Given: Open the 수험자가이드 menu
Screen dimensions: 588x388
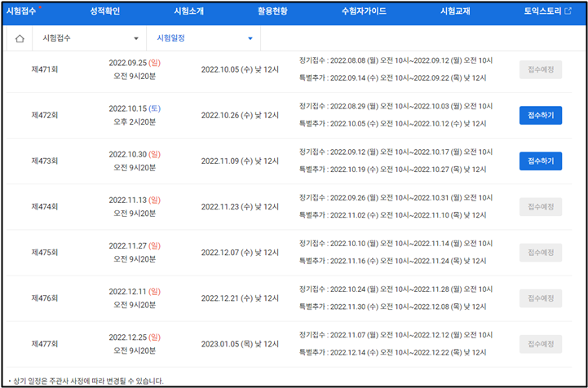Looking at the screenshot, I should coord(364,11).
